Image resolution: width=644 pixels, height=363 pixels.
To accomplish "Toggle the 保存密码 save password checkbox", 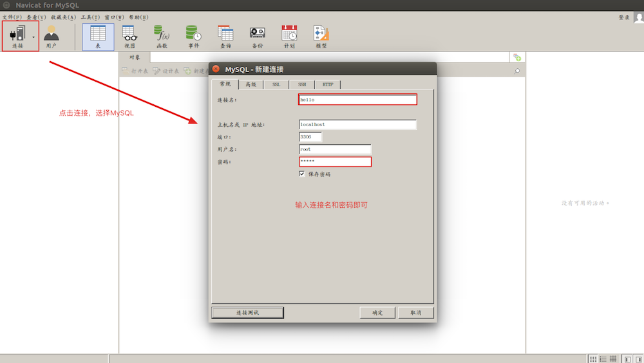I will 302,174.
